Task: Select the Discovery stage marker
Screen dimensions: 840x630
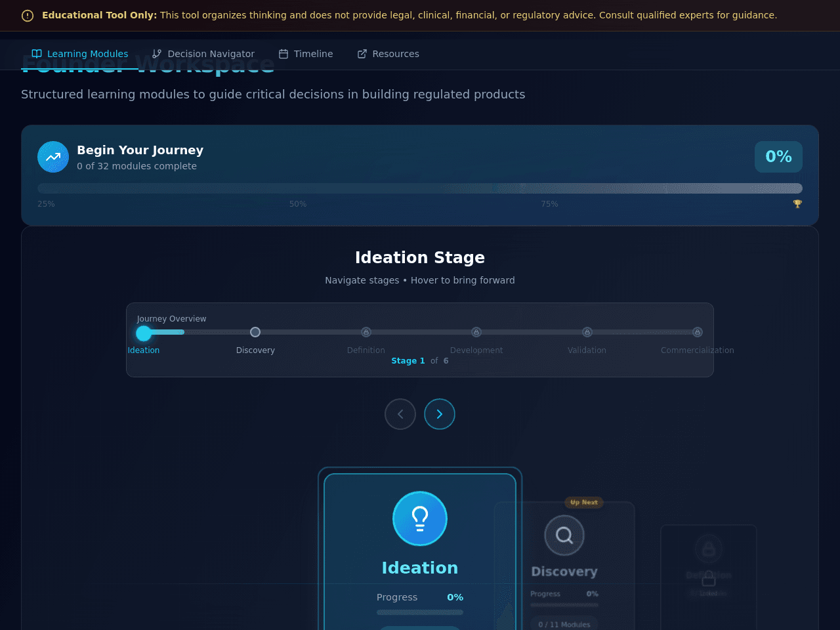Action: (x=255, y=332)
